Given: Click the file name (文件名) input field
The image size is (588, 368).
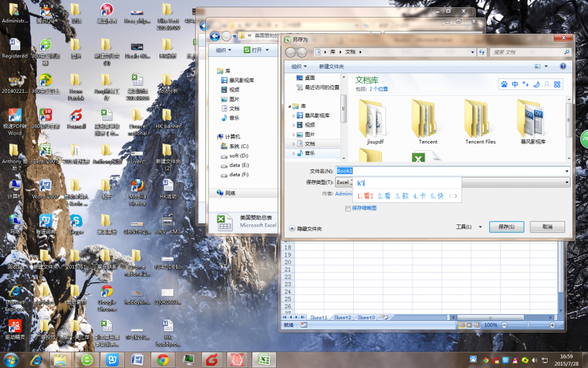Looking at the screenshot, I should tap(452, 171).
